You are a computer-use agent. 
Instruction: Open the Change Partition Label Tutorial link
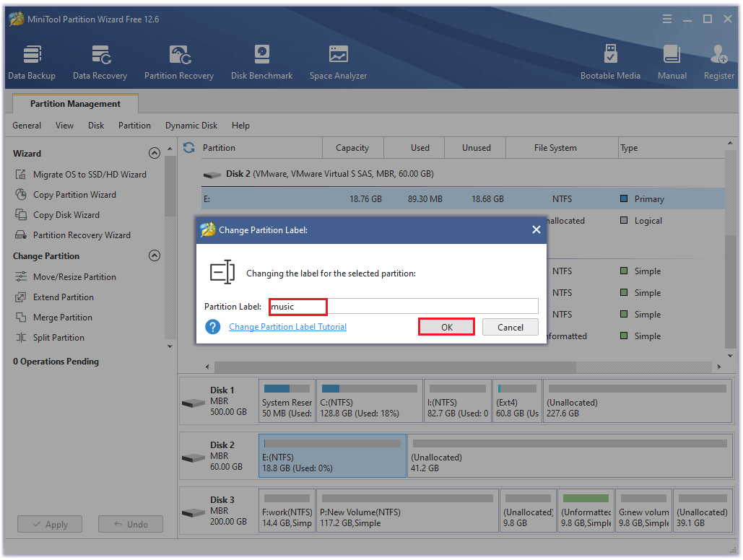pyautogui.click(x=287, y=327)
